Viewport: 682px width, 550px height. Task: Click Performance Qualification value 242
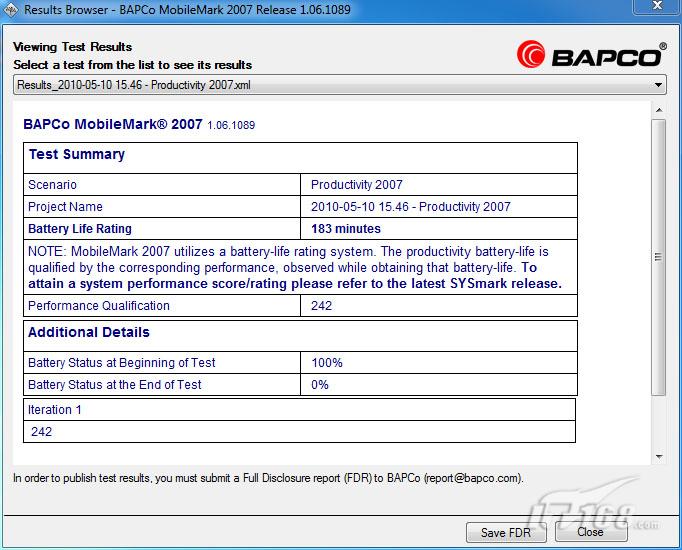pos(321,306)
